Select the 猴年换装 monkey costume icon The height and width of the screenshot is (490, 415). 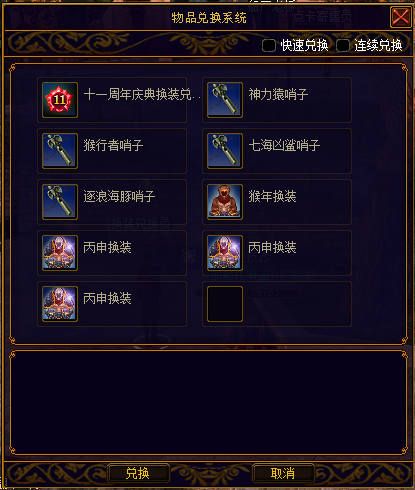point(225,202)
